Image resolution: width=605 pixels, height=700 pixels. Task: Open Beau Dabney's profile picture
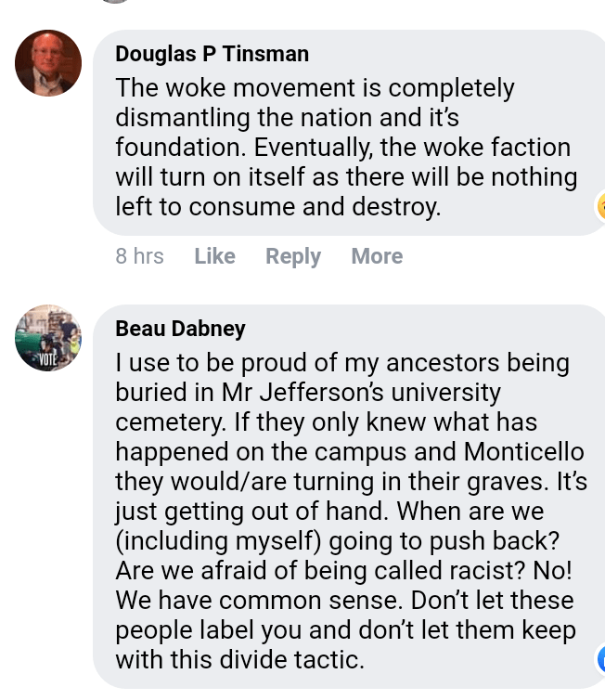tap(48, 338)
